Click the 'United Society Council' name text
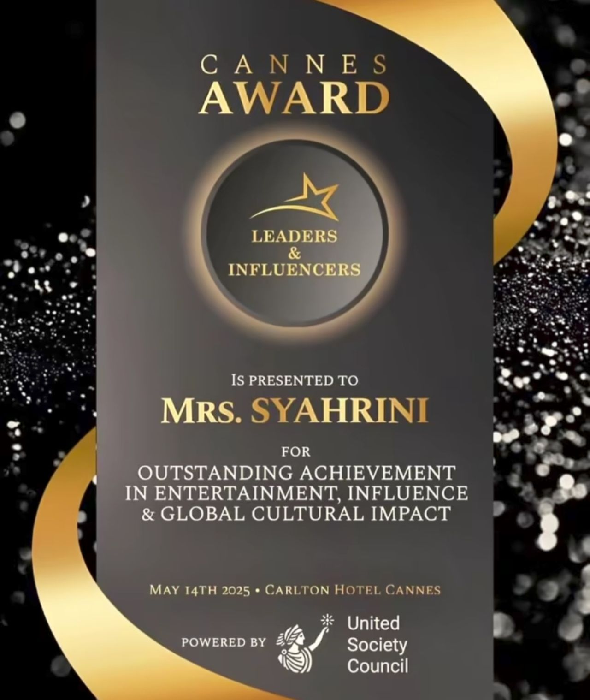Image resolution: width=590 pixels, height=700 pixels. tap(378, 645)
